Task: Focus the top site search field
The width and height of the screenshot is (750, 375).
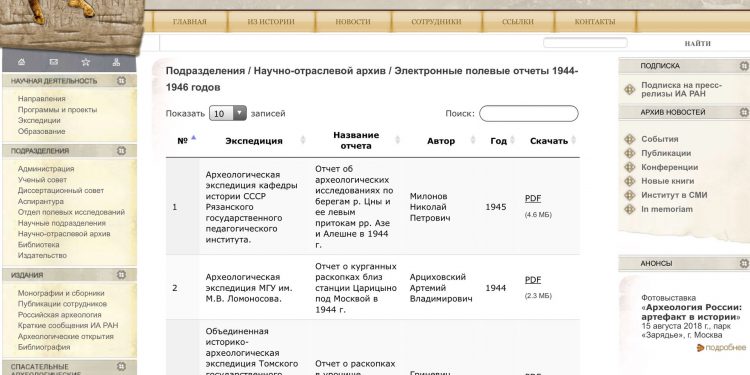Action: pyautogui.click(x=585, y=43)
